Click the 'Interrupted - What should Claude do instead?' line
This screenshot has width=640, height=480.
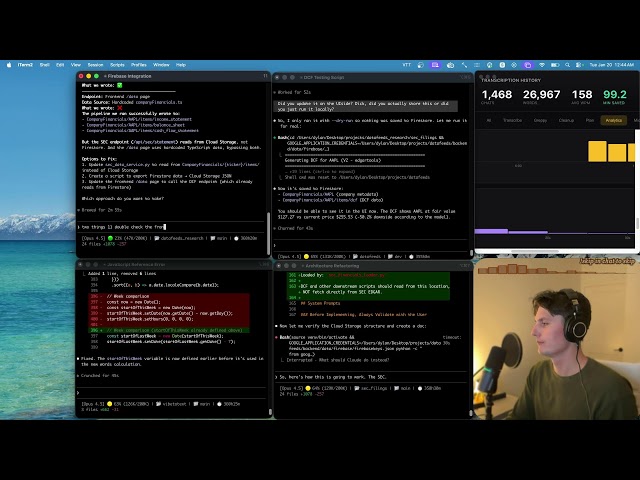pyautogui.click(x=338, y=360)
